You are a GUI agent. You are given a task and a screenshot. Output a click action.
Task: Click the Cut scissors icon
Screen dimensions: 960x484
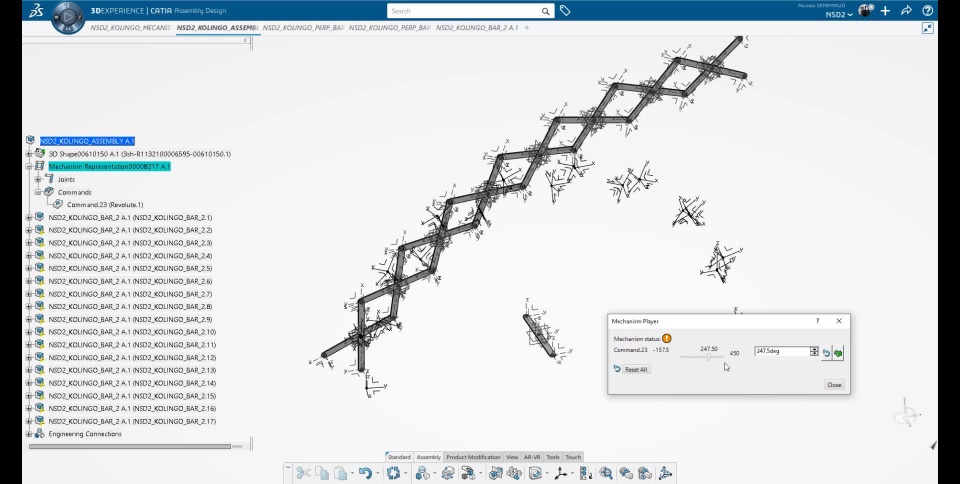click(x=303, y=473)
